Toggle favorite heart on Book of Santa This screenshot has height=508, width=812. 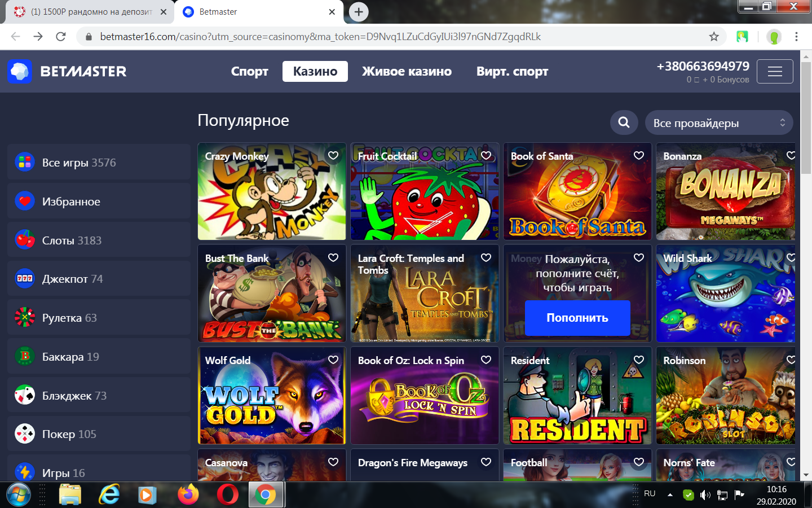click(639, 155)
